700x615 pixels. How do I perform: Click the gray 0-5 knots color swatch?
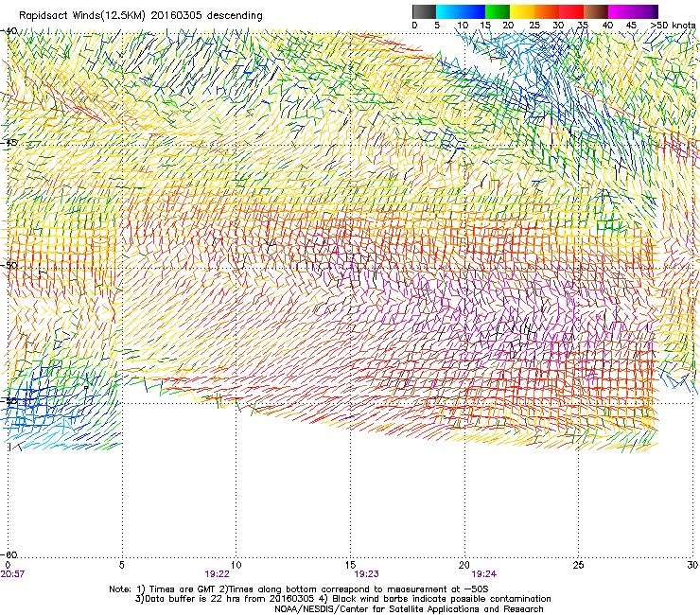(x=424, y=11)
